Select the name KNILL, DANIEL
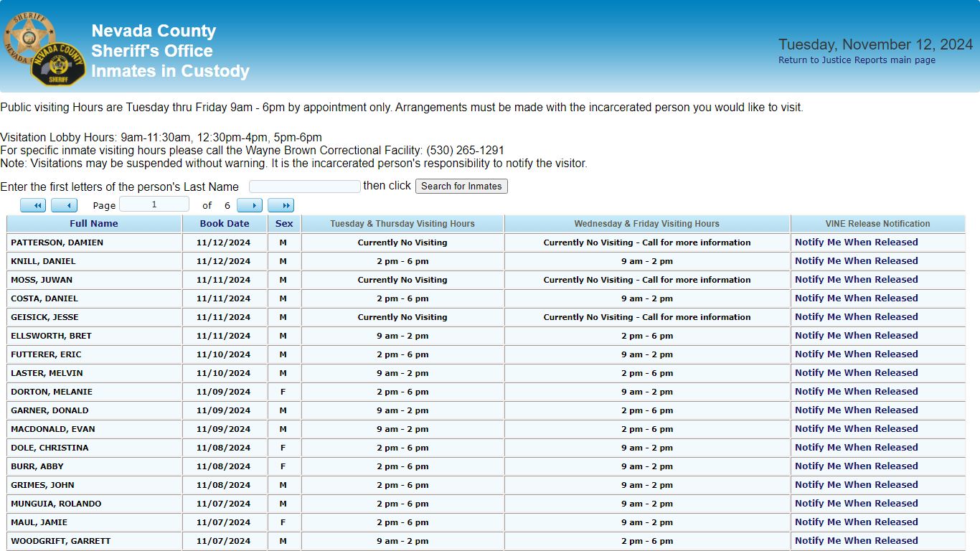Image resolution: width=980 pixels, height=551 pixels. [x=43, y=261]
